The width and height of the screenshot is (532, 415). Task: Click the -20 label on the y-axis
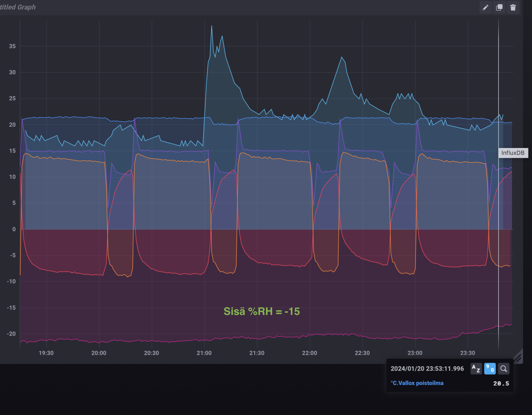click(11, 334)
